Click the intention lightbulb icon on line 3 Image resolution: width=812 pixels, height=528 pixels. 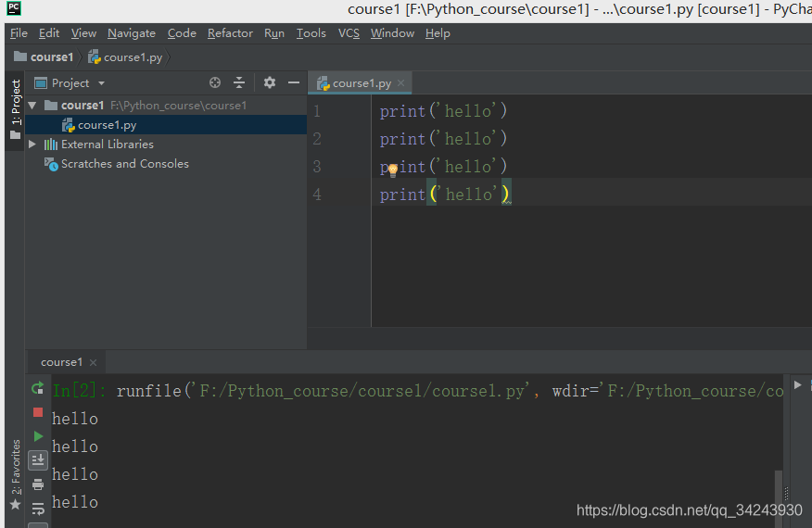tap(393, 170)
